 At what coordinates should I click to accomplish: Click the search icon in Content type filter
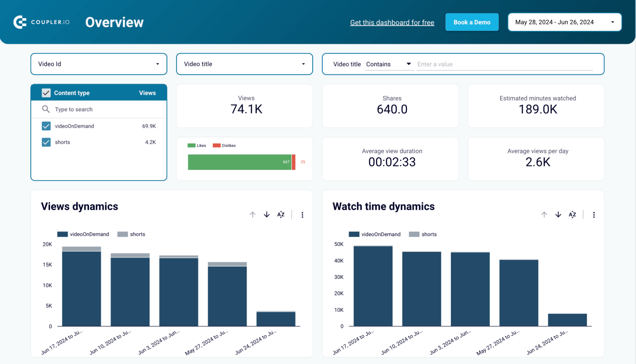point(46,109)
